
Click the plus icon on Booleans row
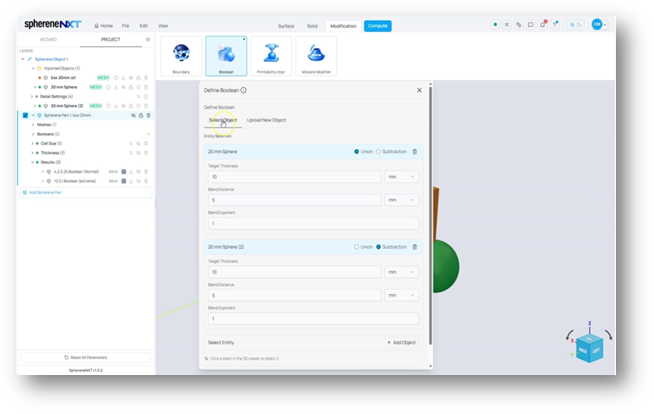(148, 134)
